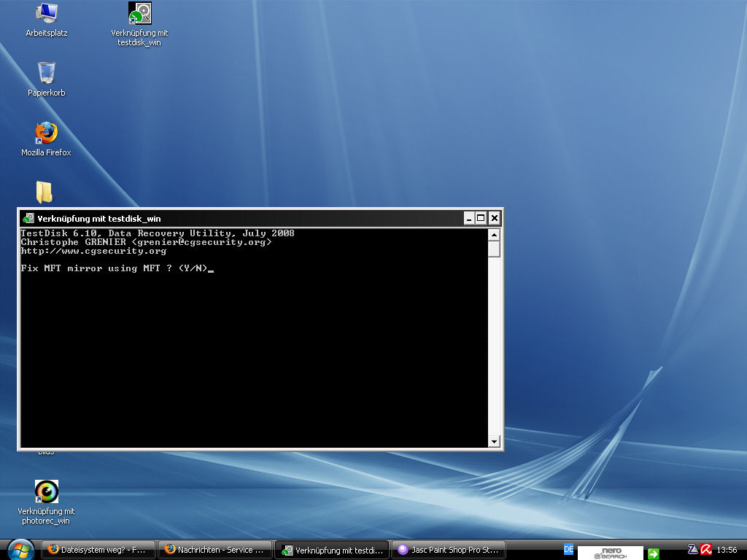
Task: Switch to the 'Nachrichten - Service' Firefox taskbar window
Action: 215,550
